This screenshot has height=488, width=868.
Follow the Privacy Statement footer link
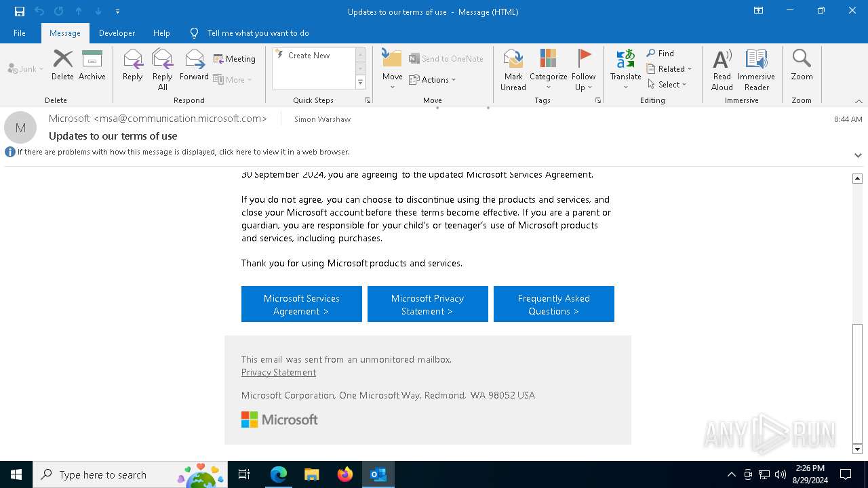tap(279, 372)
